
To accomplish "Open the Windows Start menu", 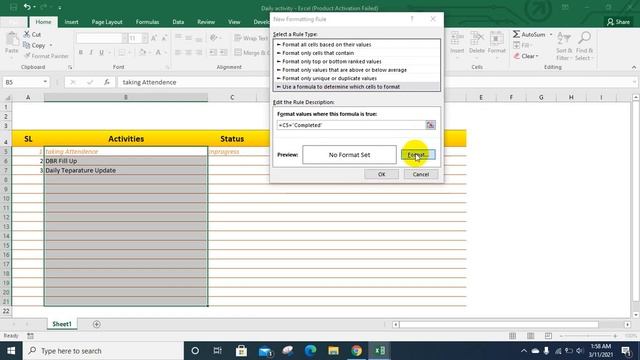I will tap(11, 351).
